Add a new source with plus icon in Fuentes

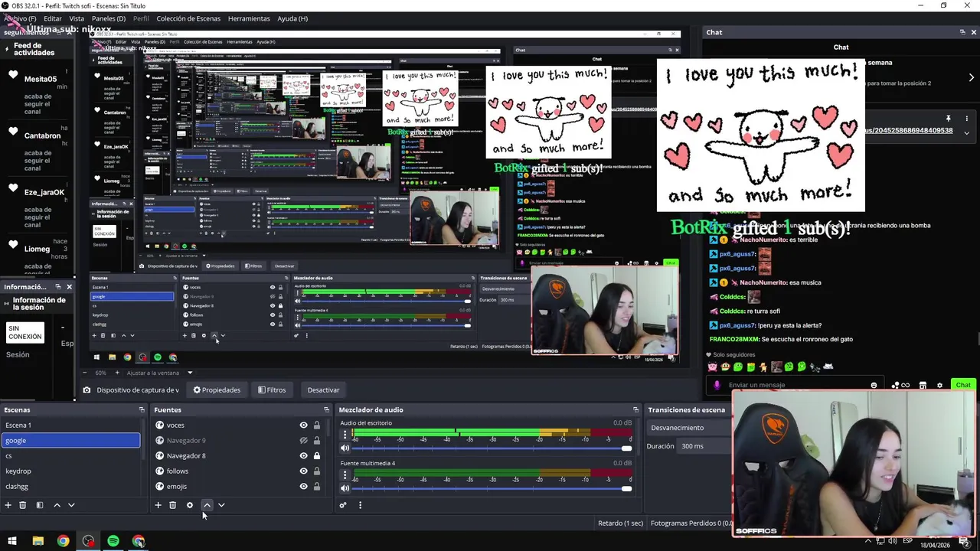point(158,505)
